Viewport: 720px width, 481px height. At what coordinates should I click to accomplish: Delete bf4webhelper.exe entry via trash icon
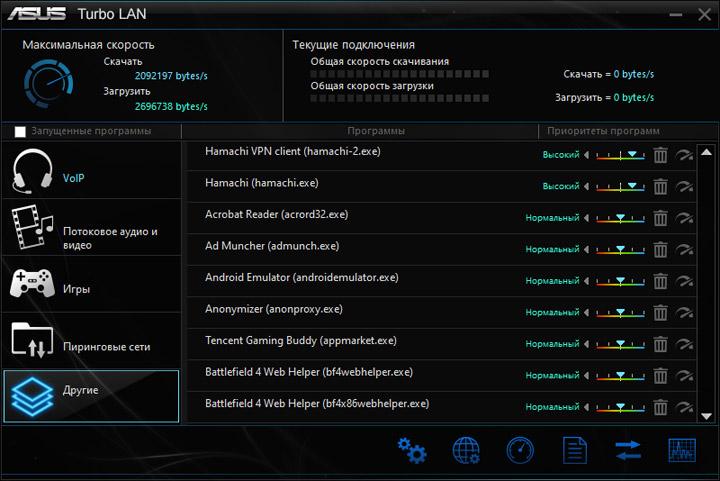660,376
